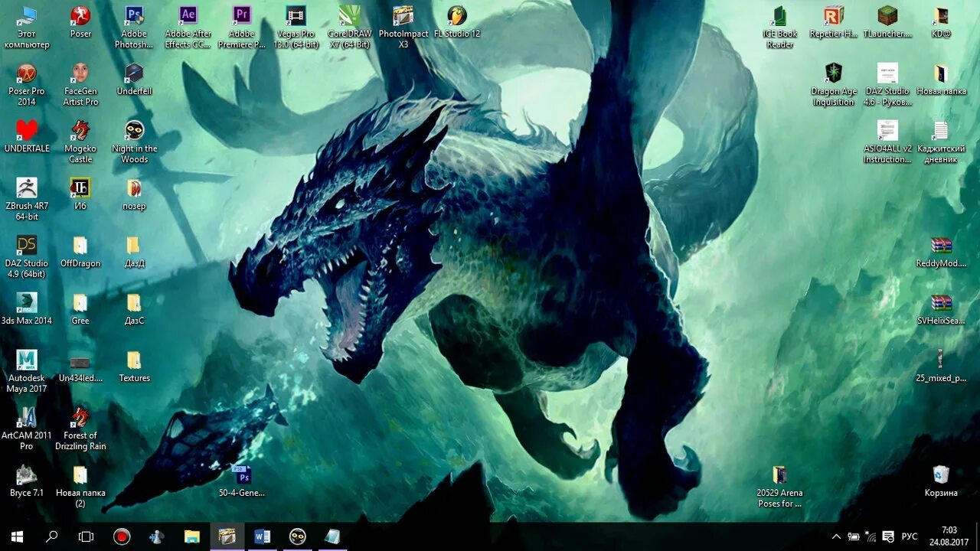This screenshot has width=980, height=551.
Task: Select the Новая папка (2) folder
Action: [80, 487]
